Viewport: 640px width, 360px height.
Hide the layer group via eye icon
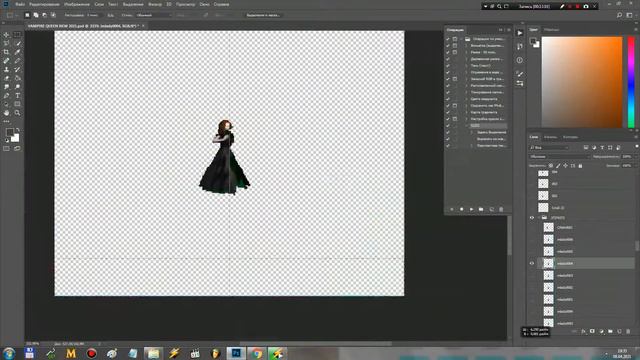point(532,218)
